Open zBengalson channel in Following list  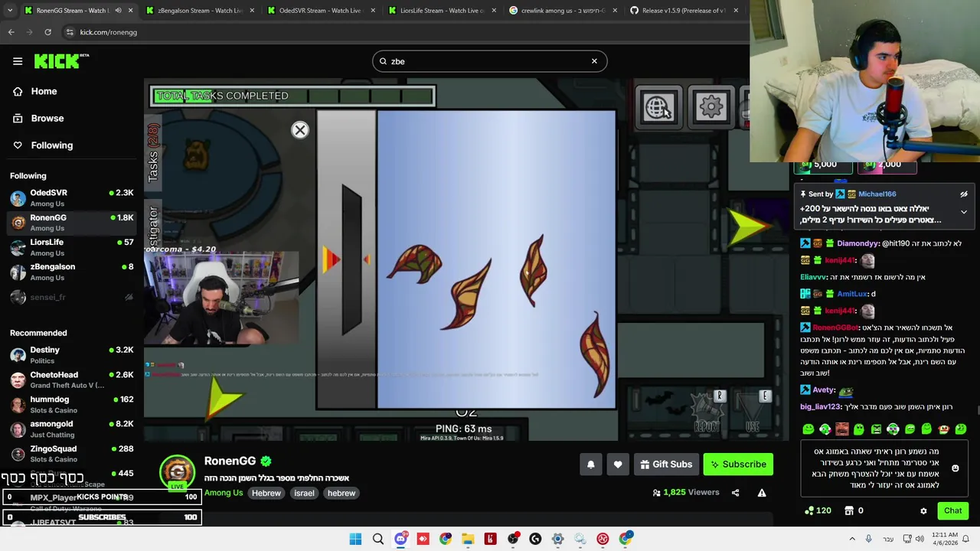click(72, 272)
